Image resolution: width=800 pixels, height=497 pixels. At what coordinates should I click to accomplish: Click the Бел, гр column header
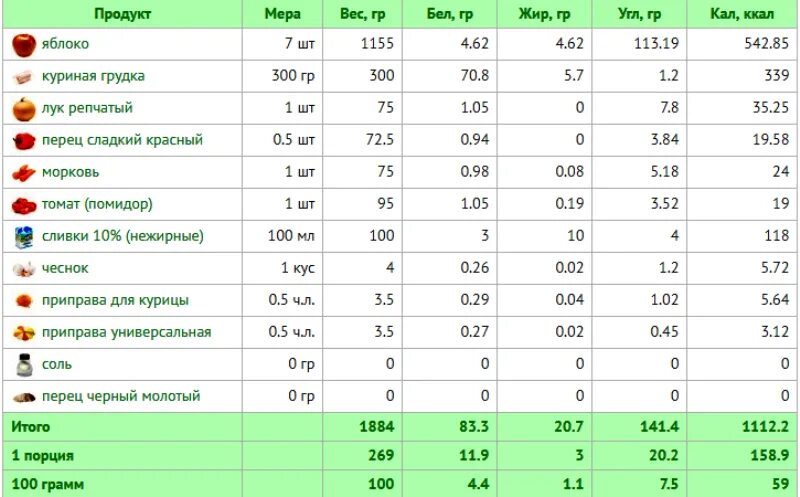[449, 14]
